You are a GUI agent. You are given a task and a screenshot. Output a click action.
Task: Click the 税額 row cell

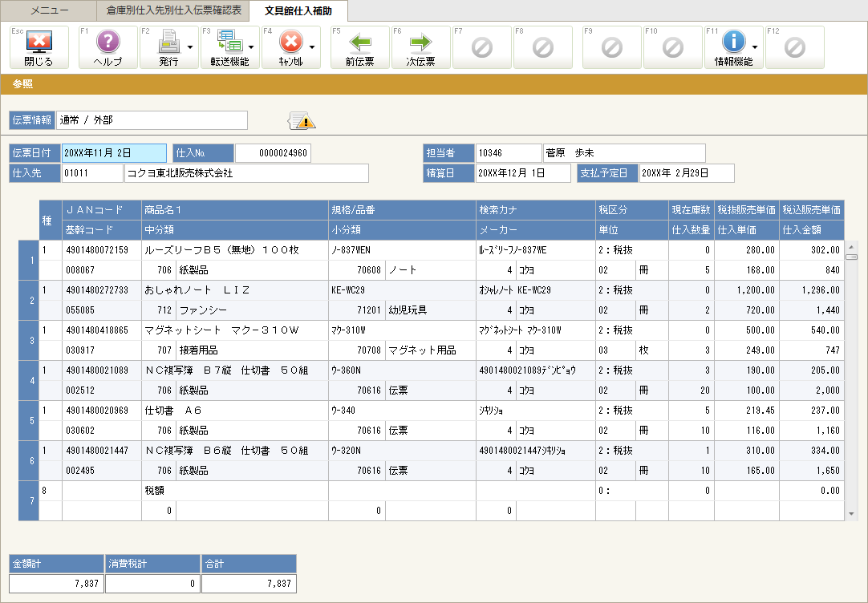[x=235, y=491]
